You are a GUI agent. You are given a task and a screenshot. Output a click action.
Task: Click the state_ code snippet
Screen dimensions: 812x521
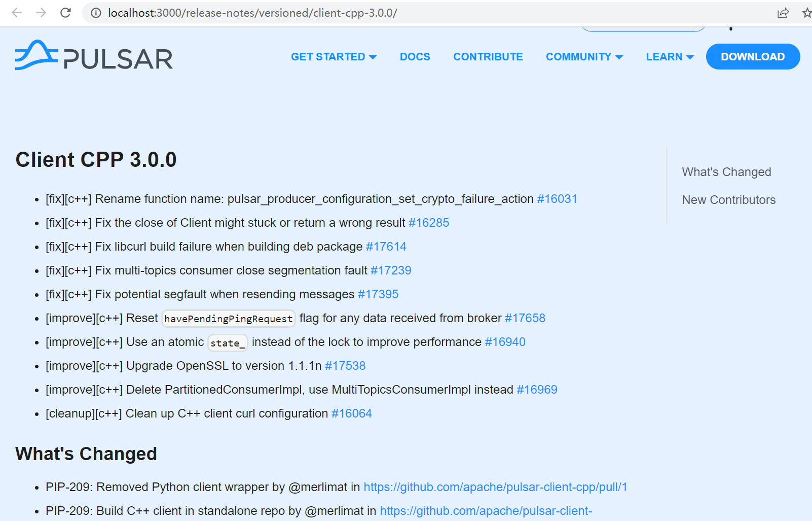click(x=228, y=342)
